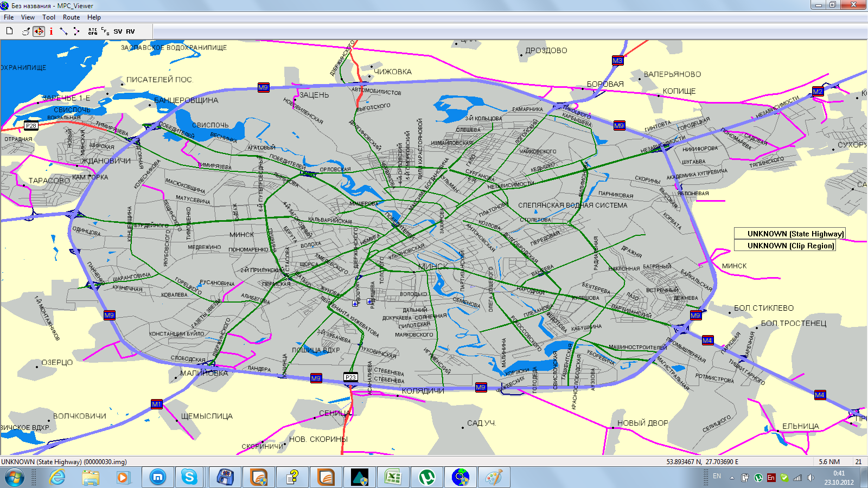The image size is (868, 488).
Task: Toggle the RV toolbar button
Action: click(x=130, y=31)
